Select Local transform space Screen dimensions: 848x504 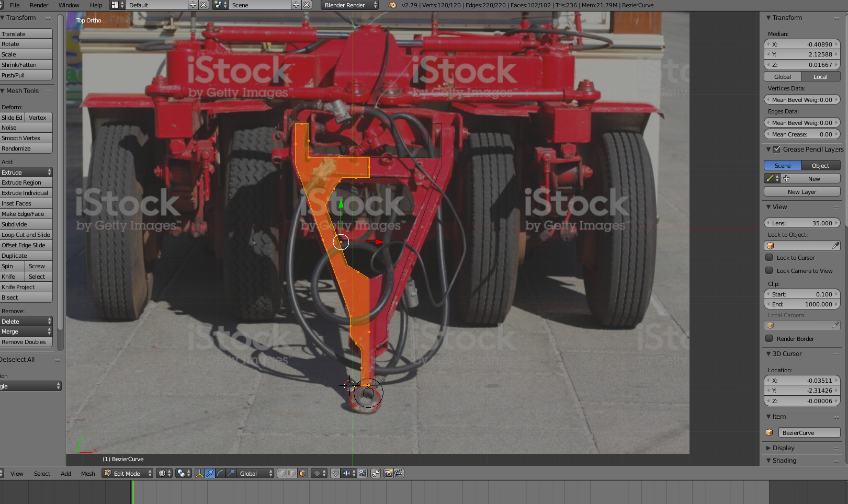821,76
